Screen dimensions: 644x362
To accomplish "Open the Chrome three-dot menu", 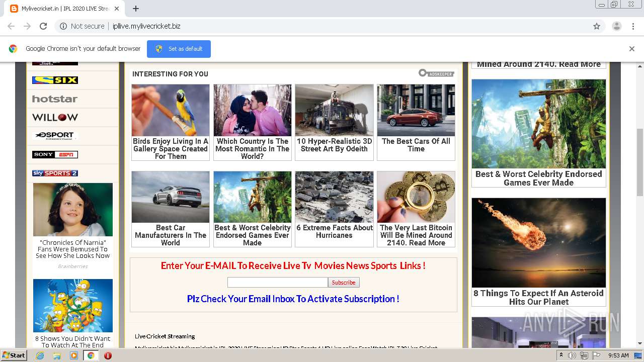I will pos(633,26).
